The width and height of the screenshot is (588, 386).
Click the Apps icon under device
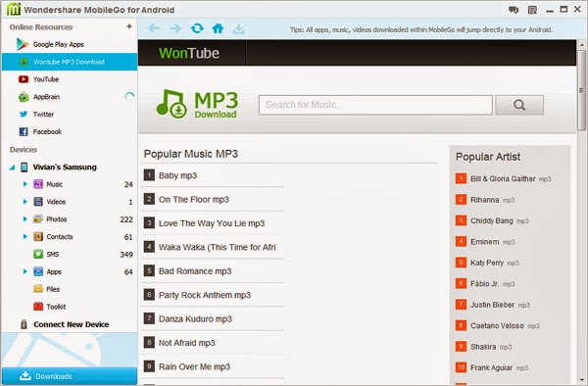[38, 271]
